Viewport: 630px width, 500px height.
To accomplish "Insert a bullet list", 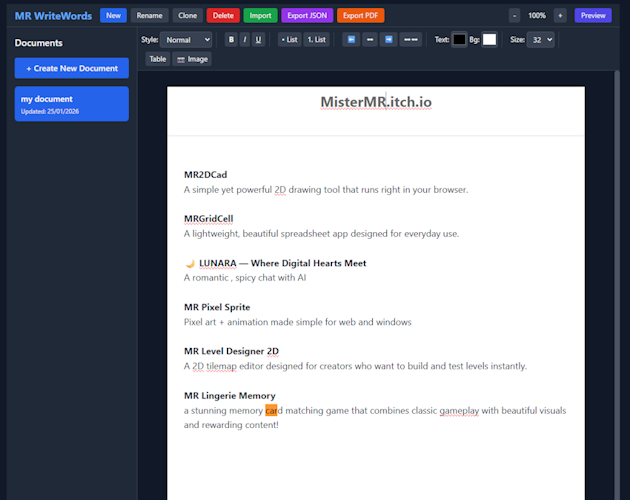I will (289, 39).
